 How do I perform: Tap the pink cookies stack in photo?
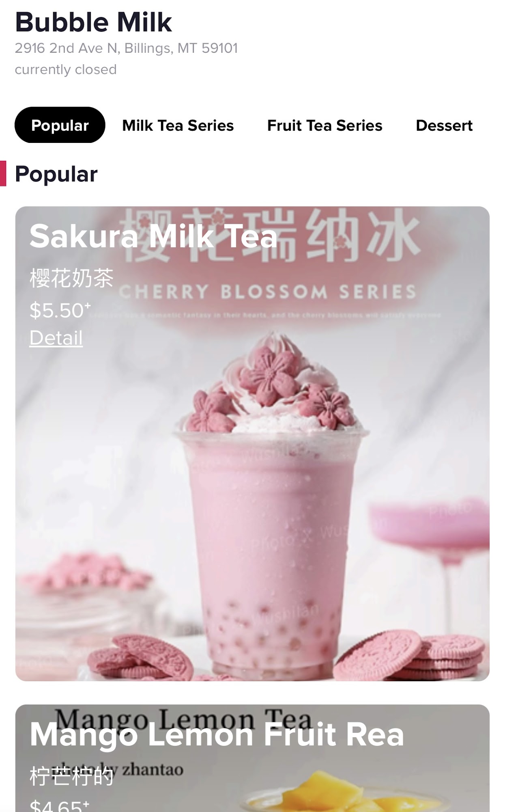click(x=410, y=654)
